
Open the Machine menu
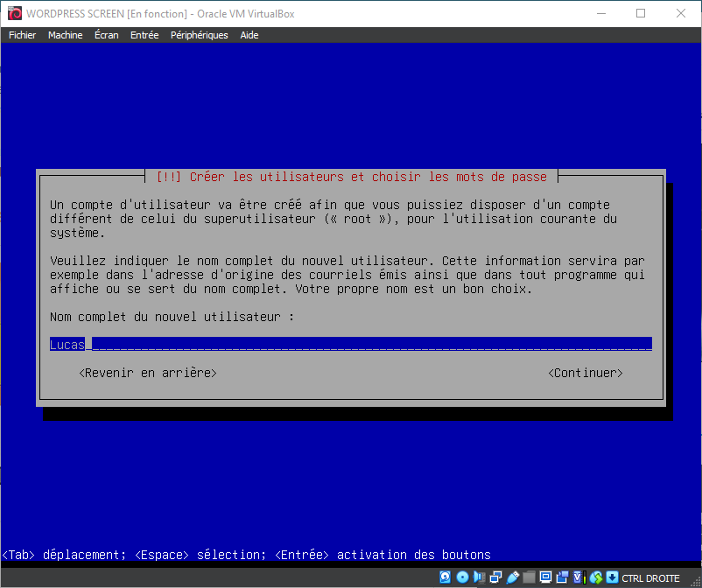(65, 35)
